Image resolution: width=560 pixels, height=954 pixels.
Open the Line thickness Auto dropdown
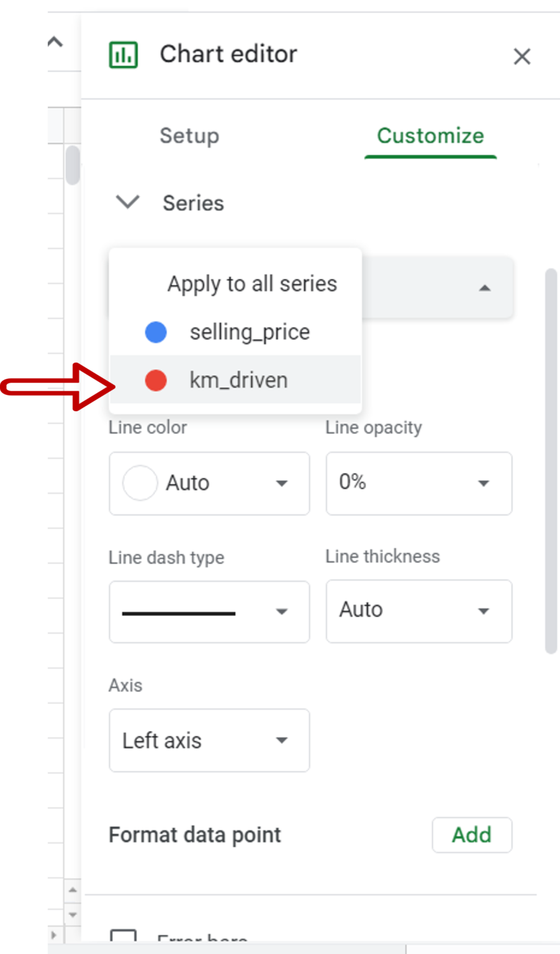click(x=418, y=611)
